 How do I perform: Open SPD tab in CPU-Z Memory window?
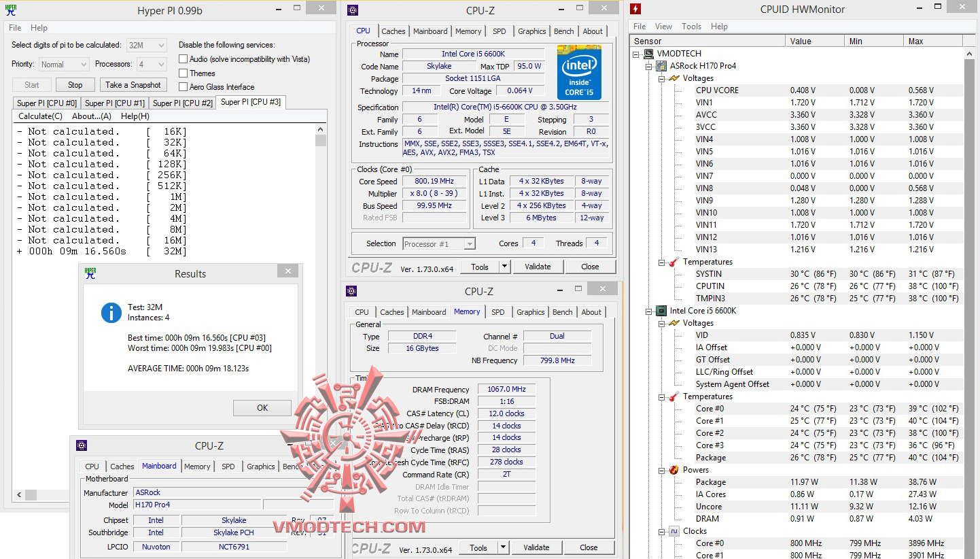[x=498, y=312]
